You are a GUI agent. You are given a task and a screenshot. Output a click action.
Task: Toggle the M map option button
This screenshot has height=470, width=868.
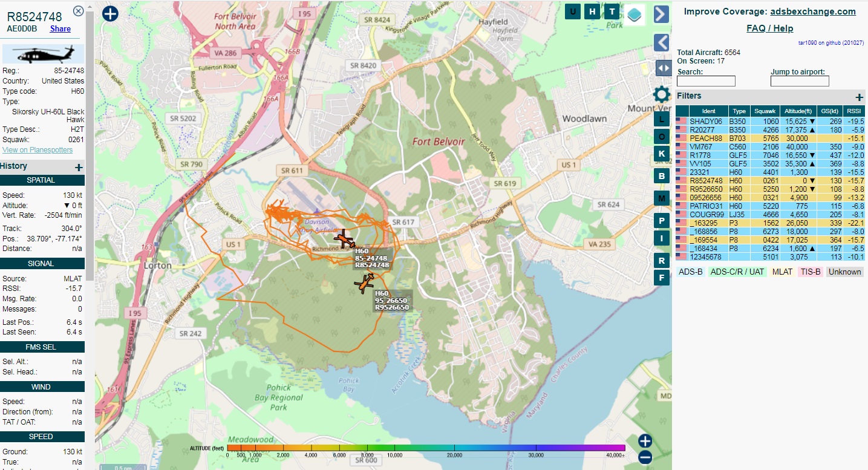click(662, 198)
